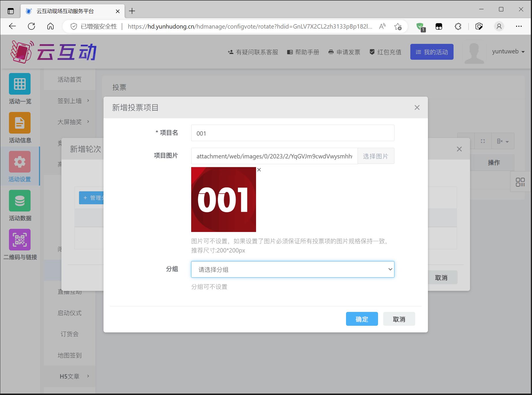Click the floating QR code side icon
This screenshot has height=395, width=532.
click(520, 182)
